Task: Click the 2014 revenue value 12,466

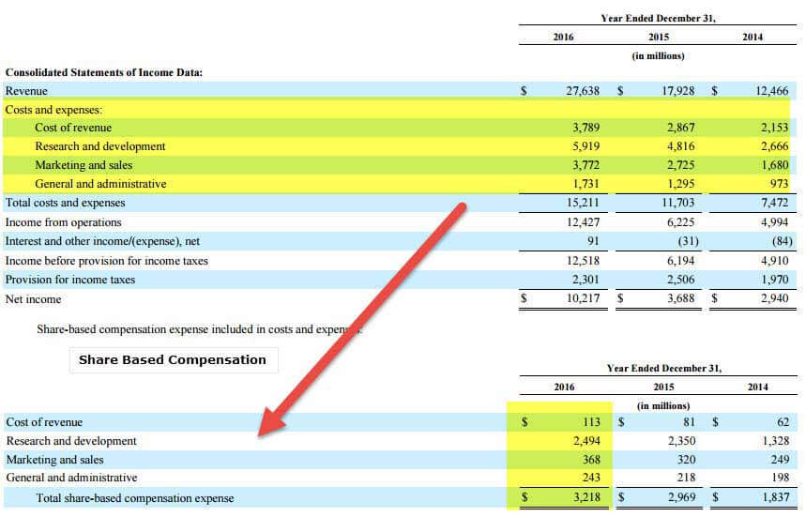Action: point(771,91)
